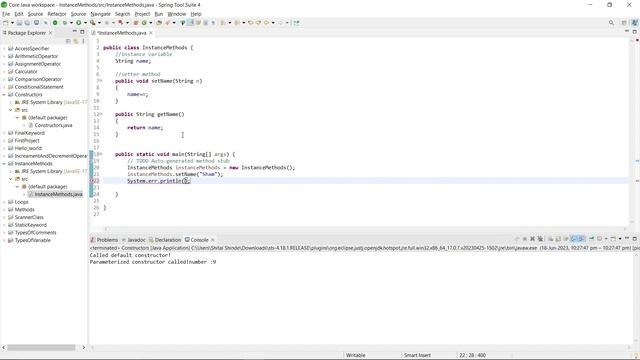
Task: Click Remove Launch in Console toolbar
Action: [x=532, y=239]
